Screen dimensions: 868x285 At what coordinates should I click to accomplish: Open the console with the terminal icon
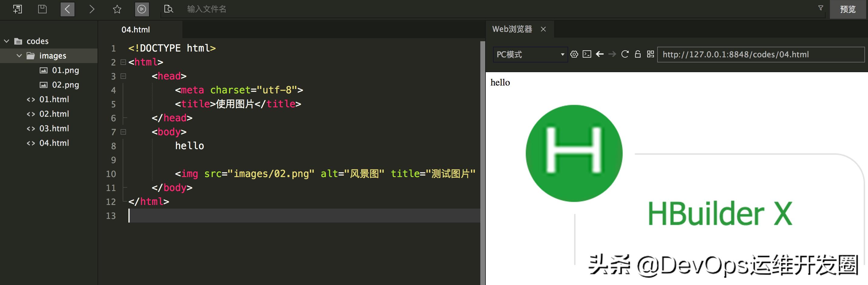click(x=587, y=54)
